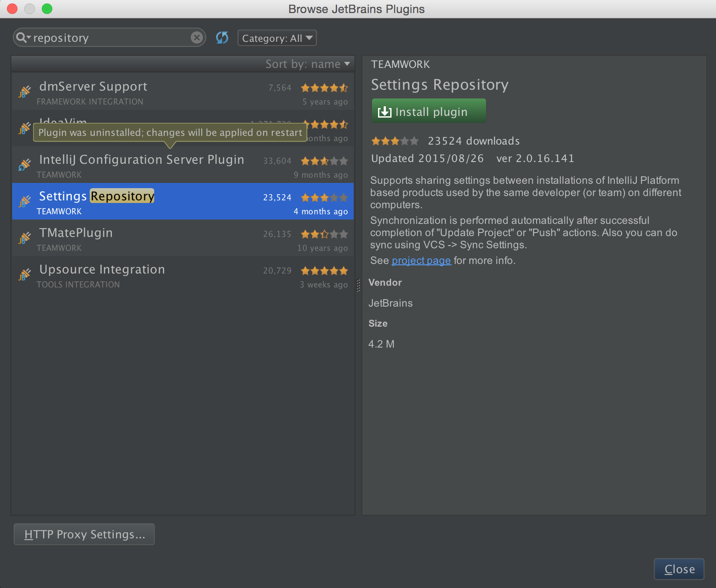The width and height of the screenshot is (716, 588).
Task: Click IntelliJ Configuration Server Plugin icon
Action: point(25,165)
